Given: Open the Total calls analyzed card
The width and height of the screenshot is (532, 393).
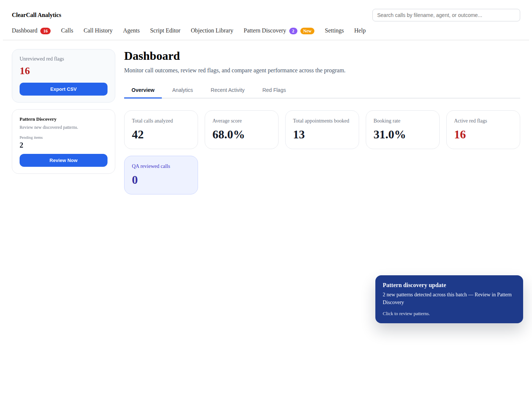Looking at the screenshot, I should tap(161, 130).
